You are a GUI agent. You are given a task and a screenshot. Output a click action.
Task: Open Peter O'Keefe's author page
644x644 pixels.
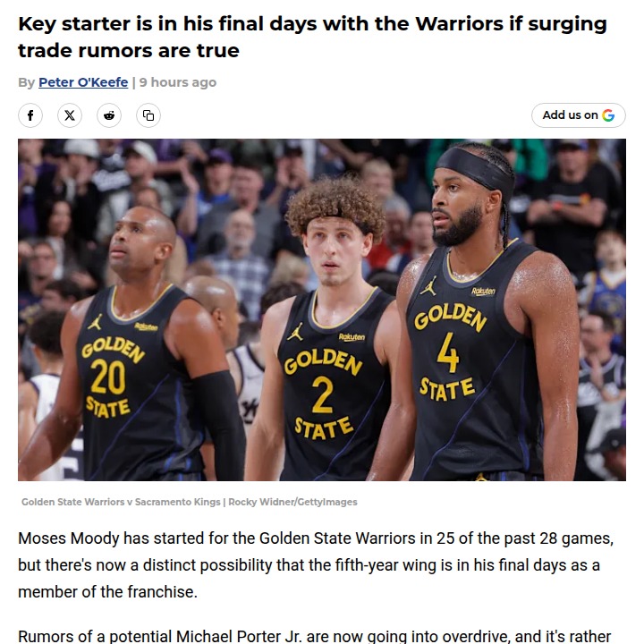(x=83, y=82)
